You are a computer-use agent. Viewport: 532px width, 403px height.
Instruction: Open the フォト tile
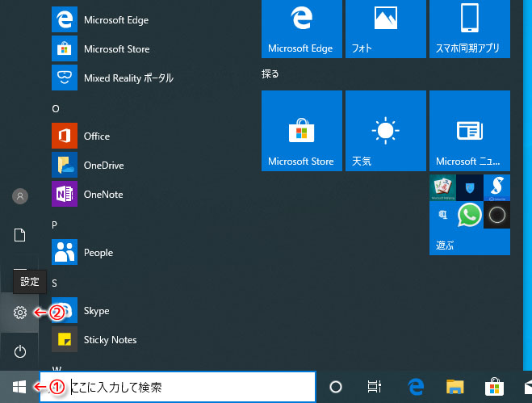tap(386, 28)
